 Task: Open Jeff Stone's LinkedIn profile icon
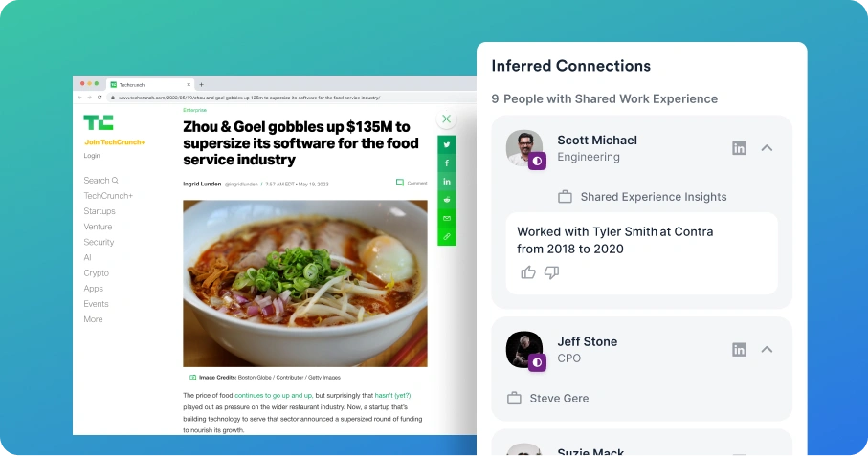click(x=739, y=349)
